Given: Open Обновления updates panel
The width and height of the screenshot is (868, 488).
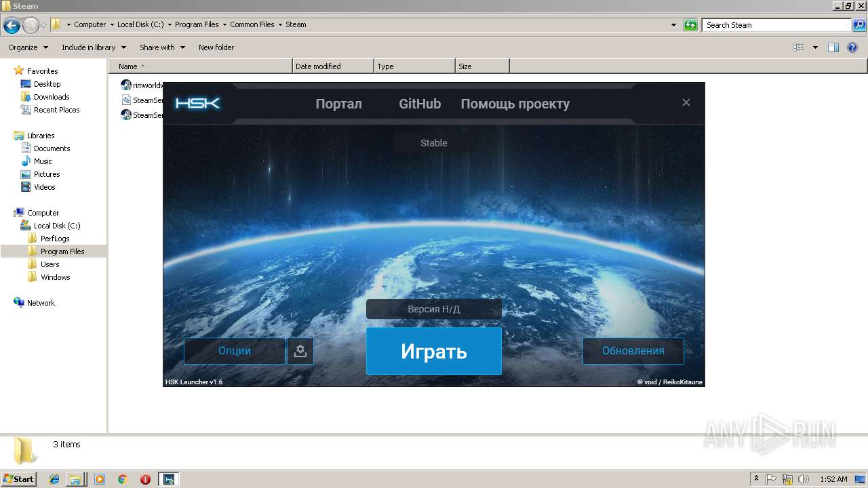Looking at the screenshot, I should pos(633,351).
